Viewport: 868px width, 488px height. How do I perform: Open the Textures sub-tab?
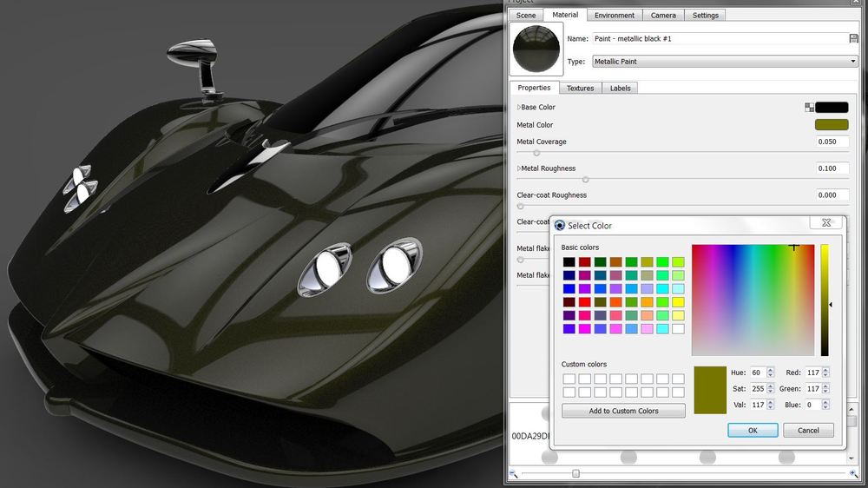[x=581, y=88]
